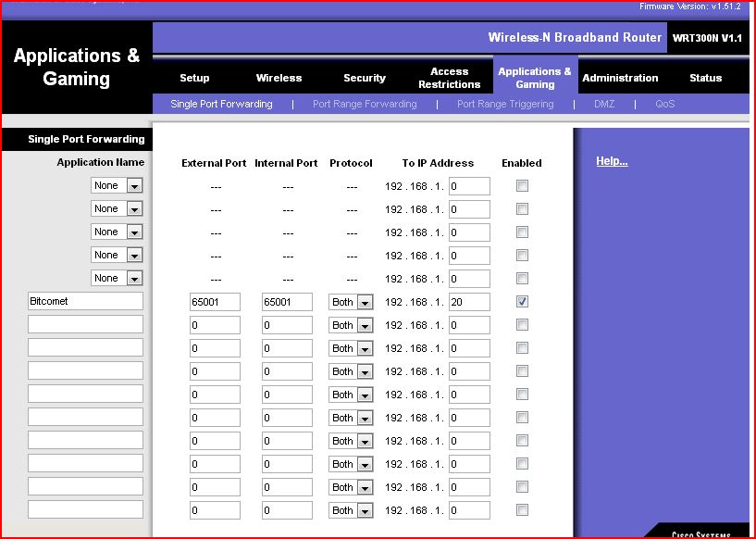The image size is (756, 539).
Task: Check the Enabled box below Bitcomet row
Action: point(523,325)
